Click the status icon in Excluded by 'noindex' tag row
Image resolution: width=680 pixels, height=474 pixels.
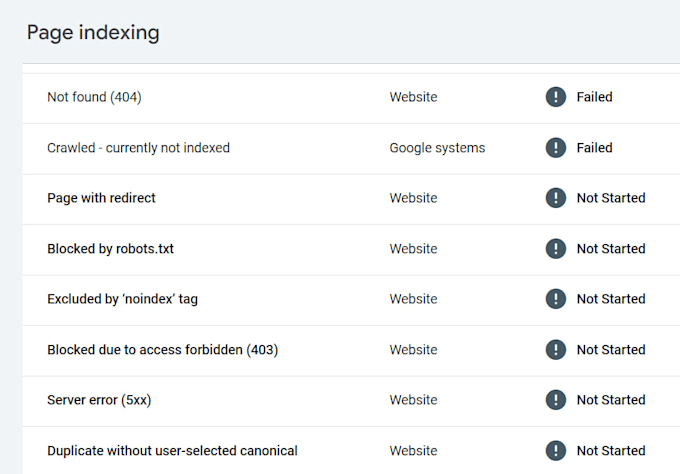point(556,299)
